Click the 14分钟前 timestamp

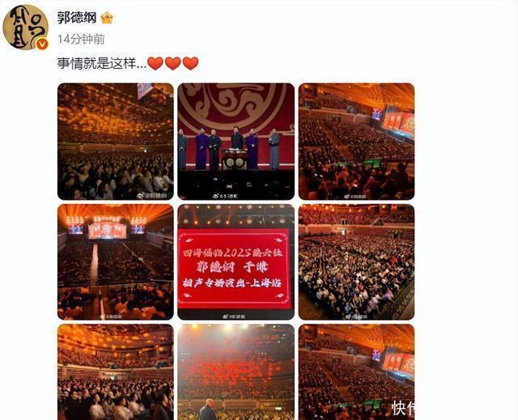click(81, 40)
